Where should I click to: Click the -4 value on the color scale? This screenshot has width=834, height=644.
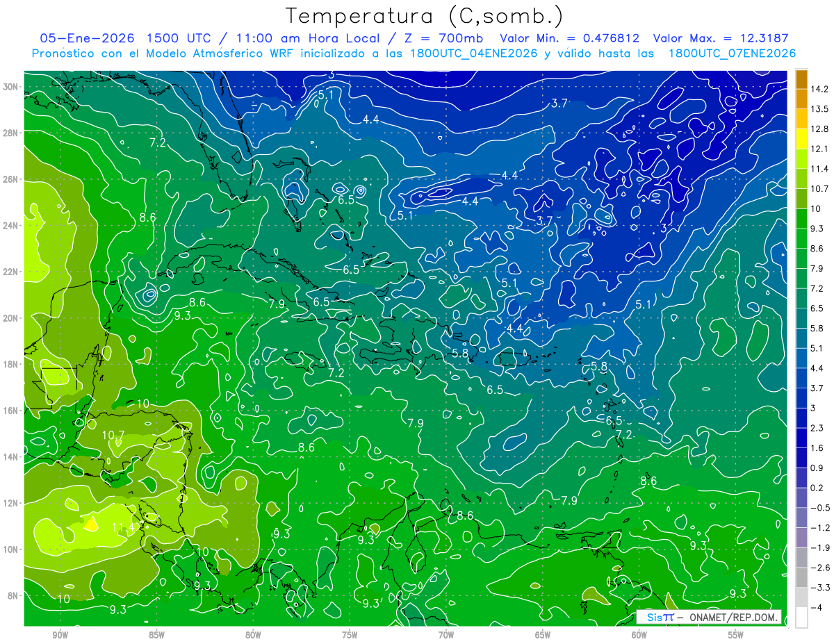click(x=817, y=608)
